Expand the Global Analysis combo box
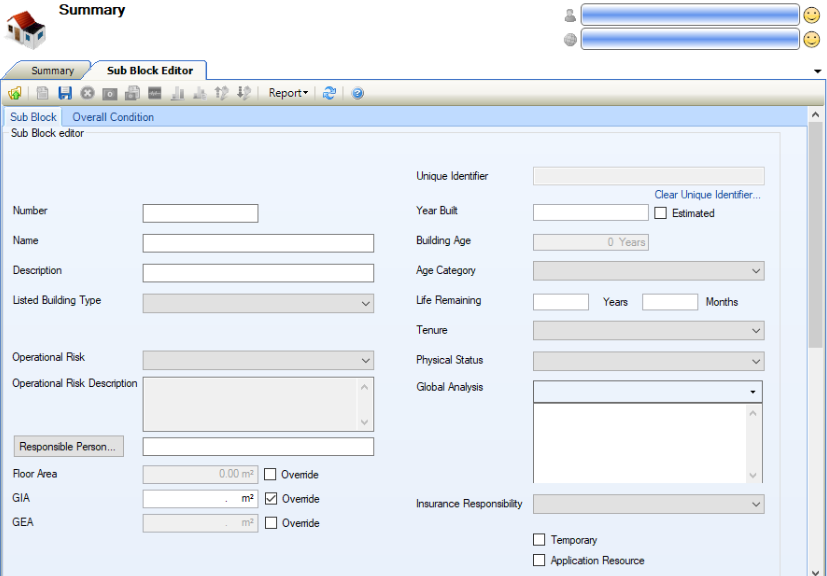 coord(752,391)
